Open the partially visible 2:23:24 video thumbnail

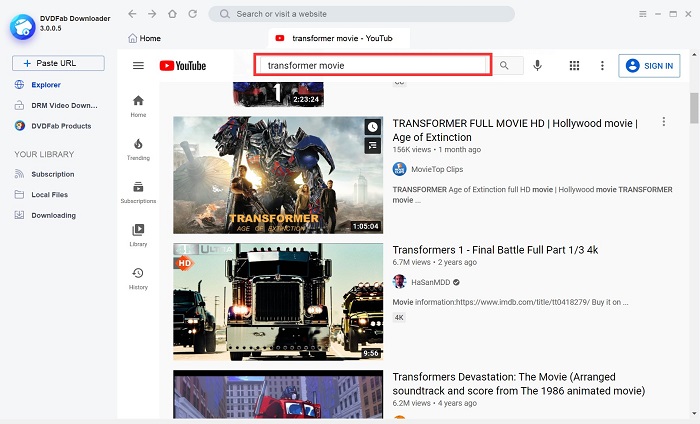pyautogui.click(x=278, y=95)
